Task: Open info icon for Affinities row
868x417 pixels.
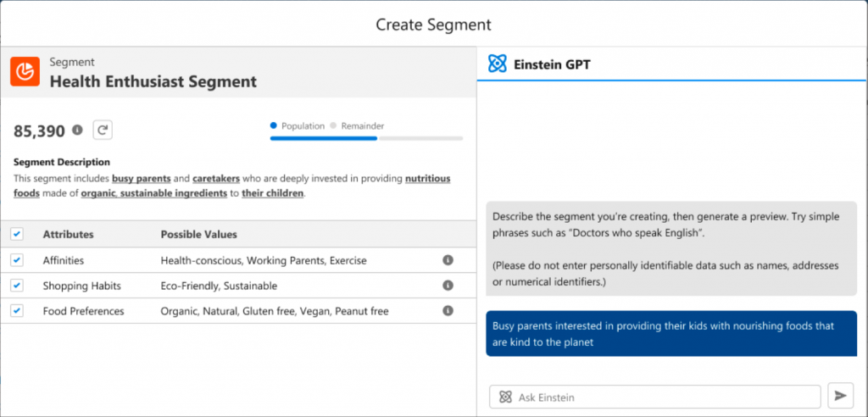Action: pyautogui.click(x=448, y=260)
